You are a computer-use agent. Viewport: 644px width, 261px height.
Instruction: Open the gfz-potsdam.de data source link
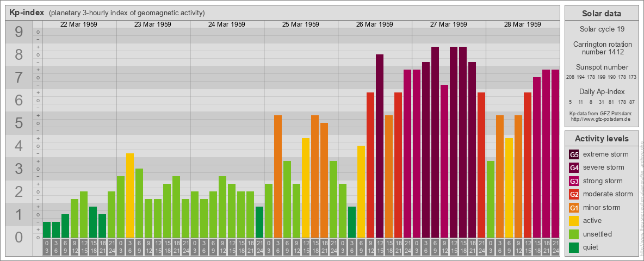tap(602, 119)
